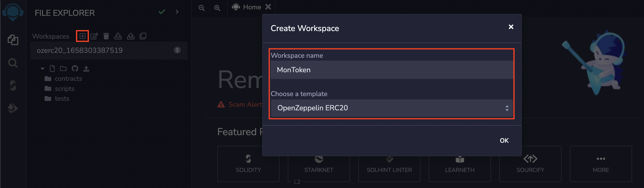
Task: Open the Search sidebar icon
Action: click(13, 63)
